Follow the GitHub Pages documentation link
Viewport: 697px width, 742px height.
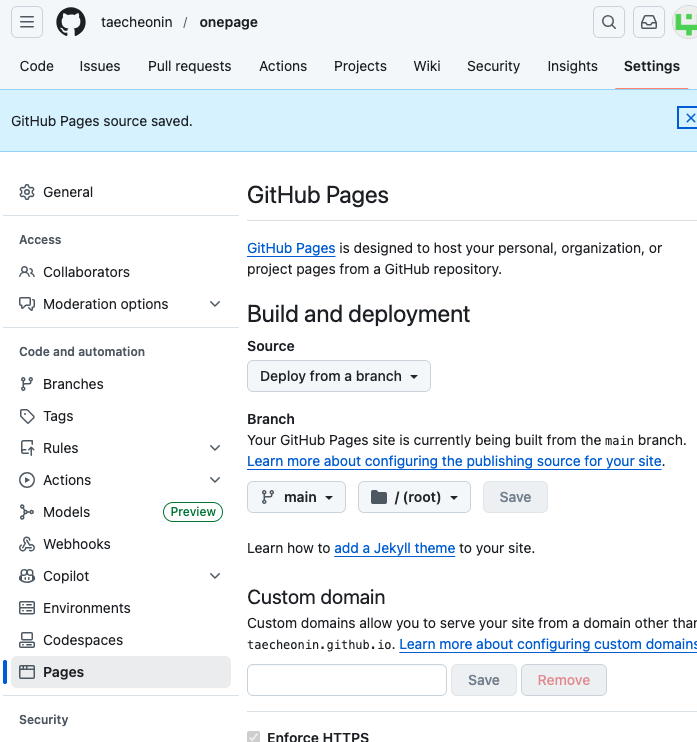[x=291, y=248]
